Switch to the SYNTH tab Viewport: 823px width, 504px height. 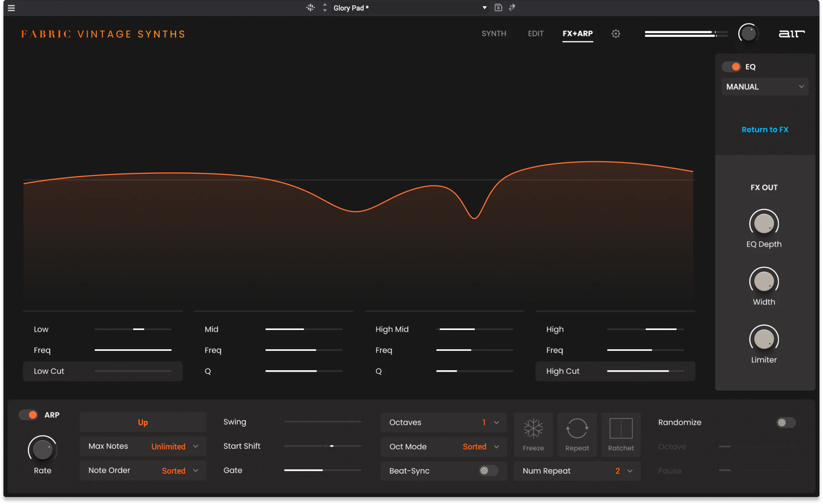pyautogui.click(x=494, y=34)
